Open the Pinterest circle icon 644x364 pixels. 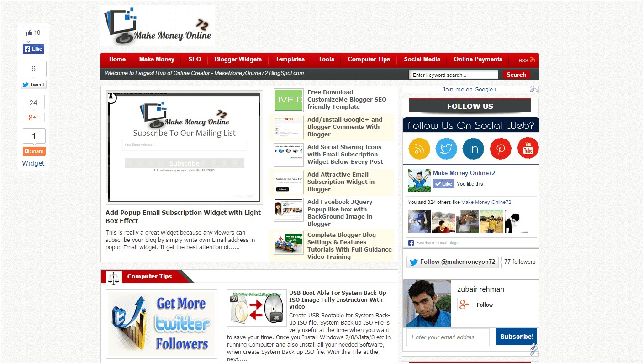click(x=501, y=149)
